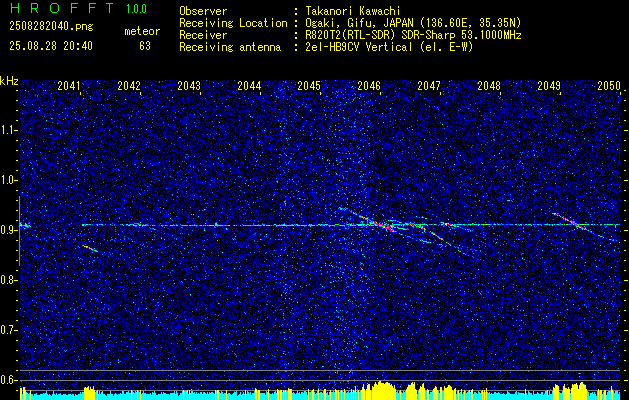The width and height of the screenshot is (629, 400).
Task: Click the Observer label
Action: point(203,11)
